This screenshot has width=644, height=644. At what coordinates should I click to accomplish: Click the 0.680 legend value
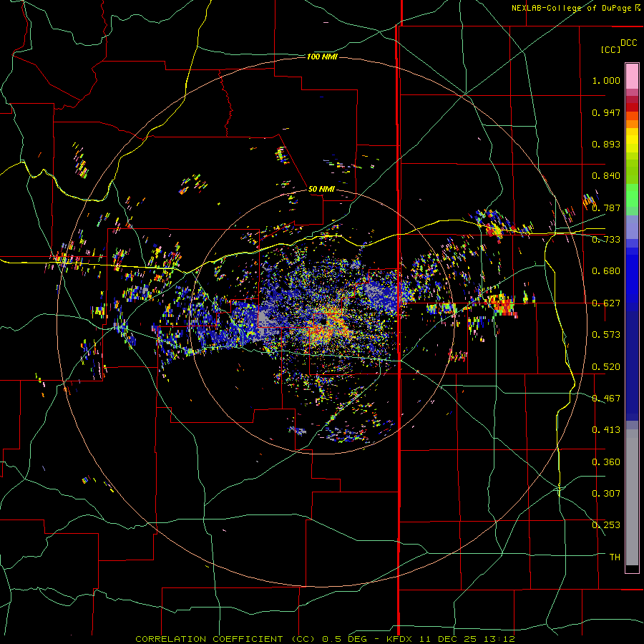606,271
